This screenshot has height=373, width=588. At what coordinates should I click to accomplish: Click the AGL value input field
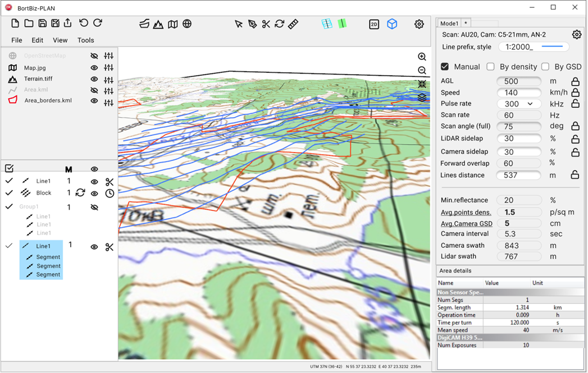[519, 81]
